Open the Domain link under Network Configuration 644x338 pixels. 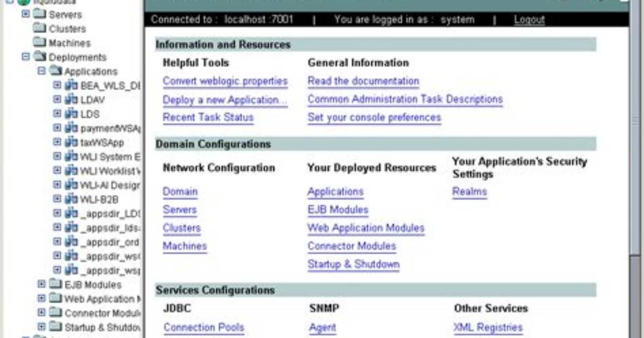coord(180,192)
